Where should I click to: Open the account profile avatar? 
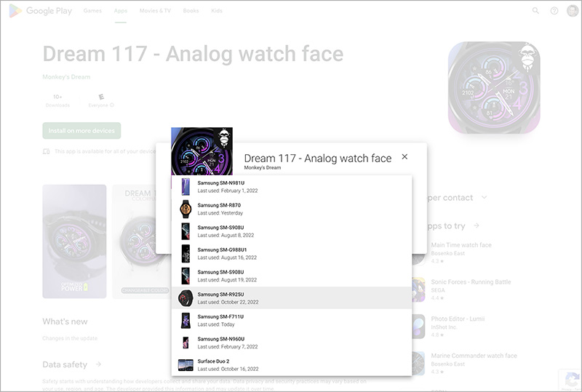pos(573,11)
